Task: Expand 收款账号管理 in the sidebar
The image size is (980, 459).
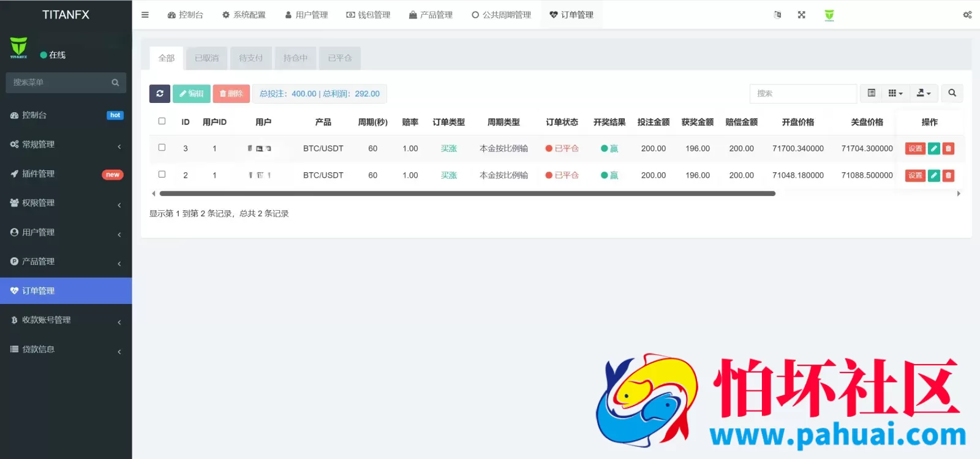Action: point(66,320)
